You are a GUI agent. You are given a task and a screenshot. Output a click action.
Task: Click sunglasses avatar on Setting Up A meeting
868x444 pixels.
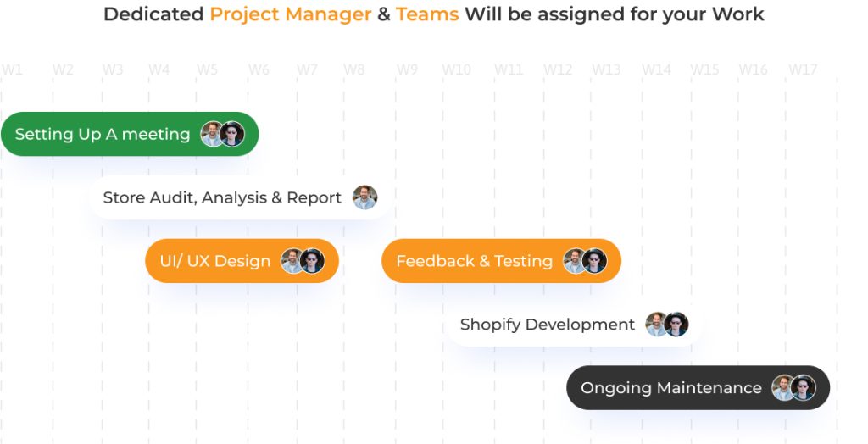(x=231, y=134)
